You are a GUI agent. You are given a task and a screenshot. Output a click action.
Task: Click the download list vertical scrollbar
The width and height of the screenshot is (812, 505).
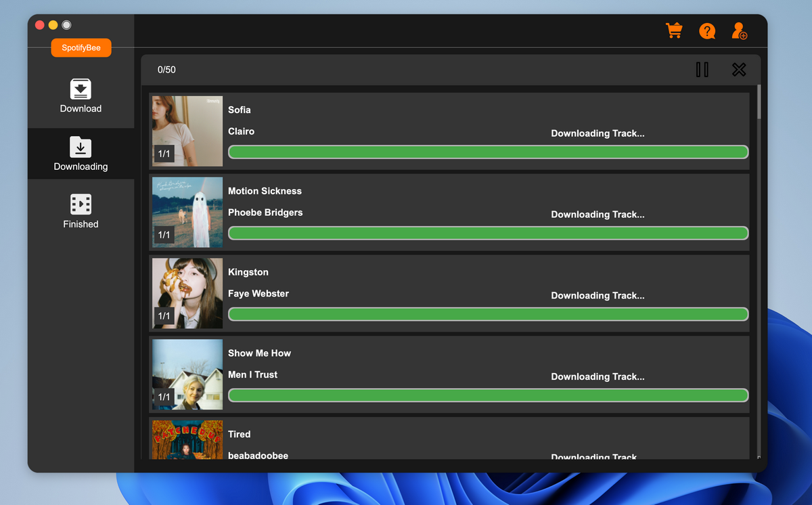pyautogui.click(x=759, y=102)
